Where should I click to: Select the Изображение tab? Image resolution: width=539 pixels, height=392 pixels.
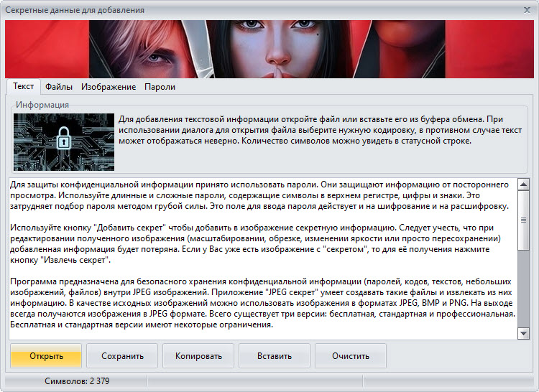(x=109, y=87)
